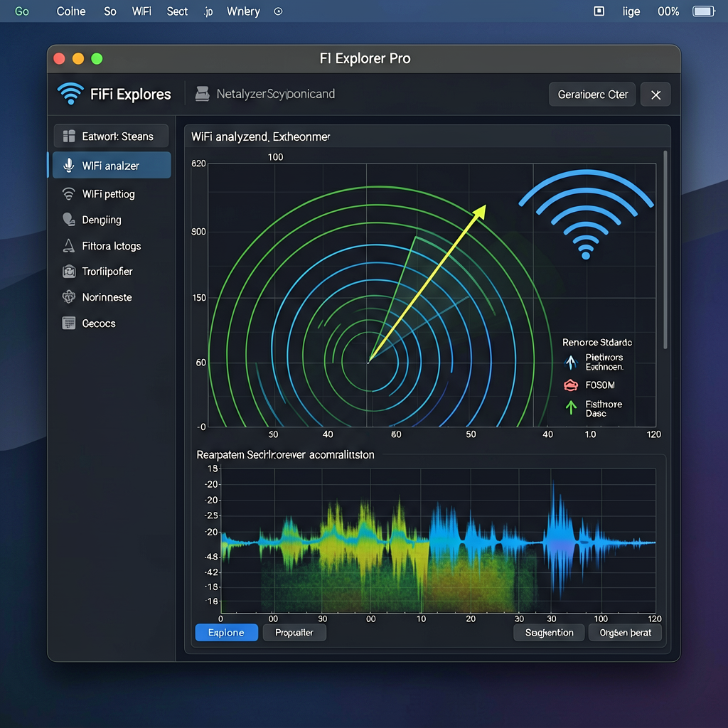This screenshot has height=728, width=728.
Task: Click the WiFi analyzend, Extheonmer panel title
Action: (260, 136)
